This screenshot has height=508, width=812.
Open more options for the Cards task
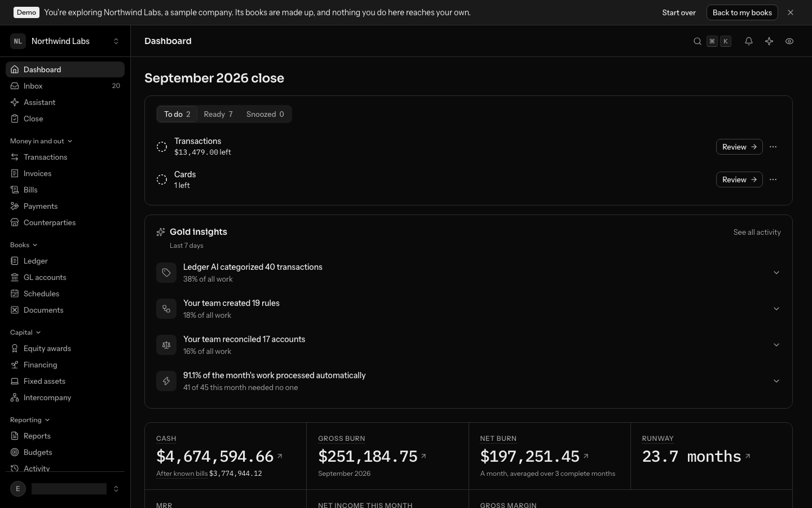pyautogui.click(x=773, y=179)
